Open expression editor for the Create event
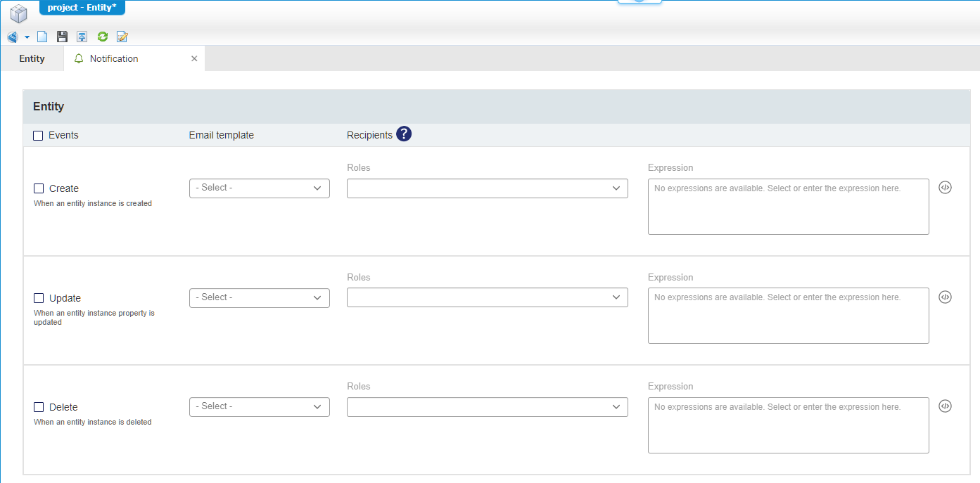This screenshot has width=980, height=483. [945, 188]
